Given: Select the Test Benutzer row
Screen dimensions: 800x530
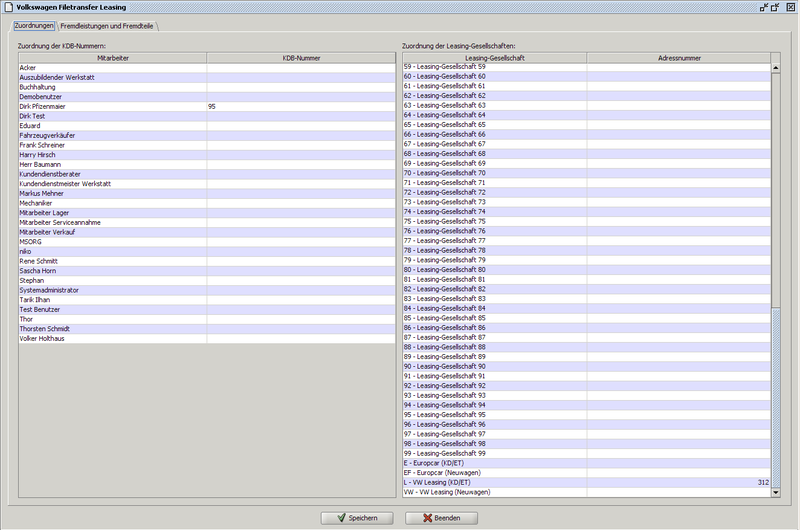Looking at the screenshot, I should tap(207, 310).
